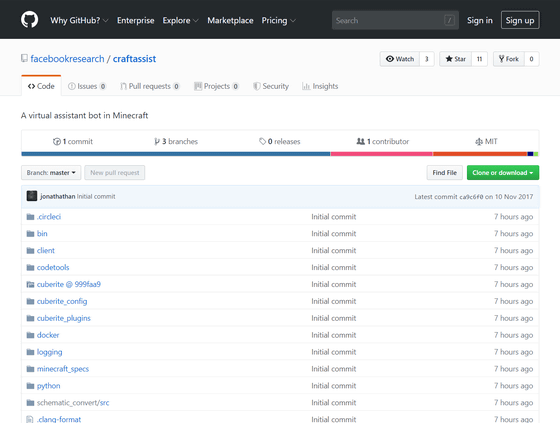Click the releases tag icon
Viewport: 560px width, 423px height.
coord(262,141)
